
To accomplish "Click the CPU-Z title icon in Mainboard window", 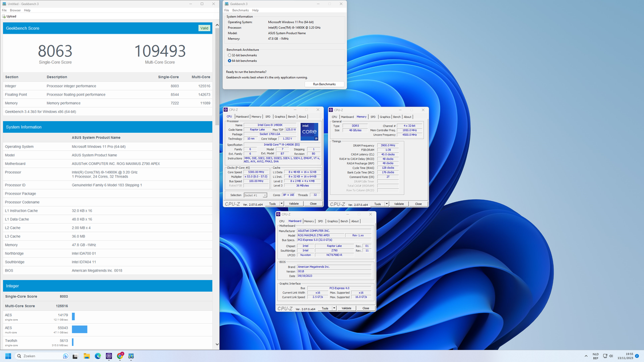I will (279, 214).
